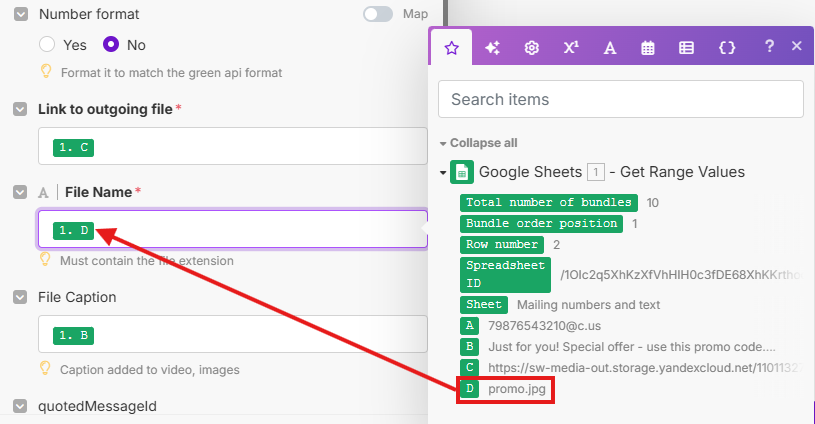Image resolution: width=815 pixels, height=424 pixels.
Task: Open the text functions tab
Action: click(609, 47)
